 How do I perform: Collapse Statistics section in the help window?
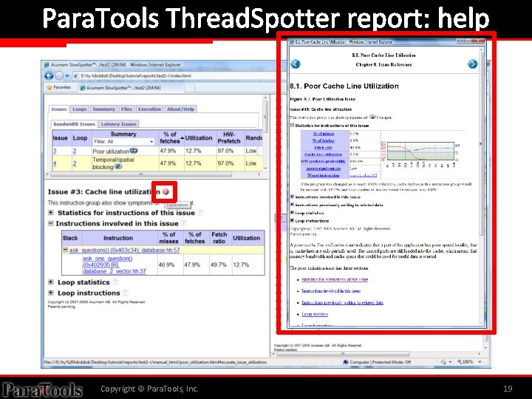pos(292,125)
